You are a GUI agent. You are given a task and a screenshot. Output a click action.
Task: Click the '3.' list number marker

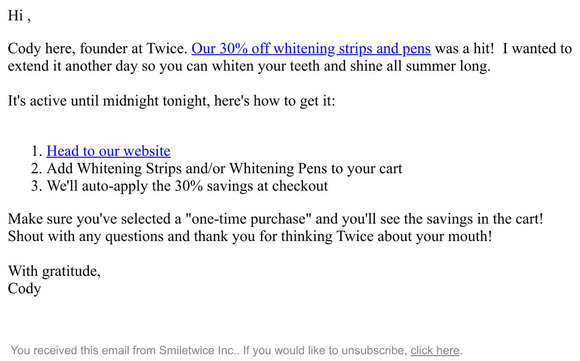click(x=37, y=186)
